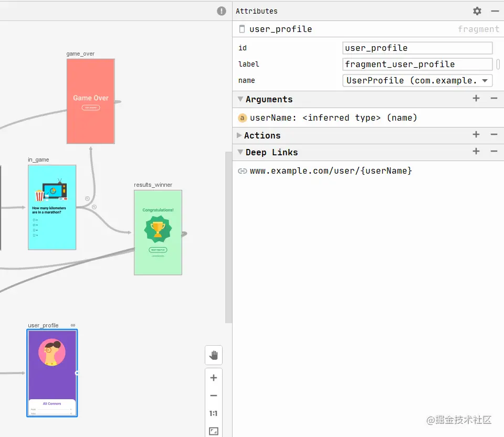Add a new deep link
504x437 pixels.
[476, 151]
